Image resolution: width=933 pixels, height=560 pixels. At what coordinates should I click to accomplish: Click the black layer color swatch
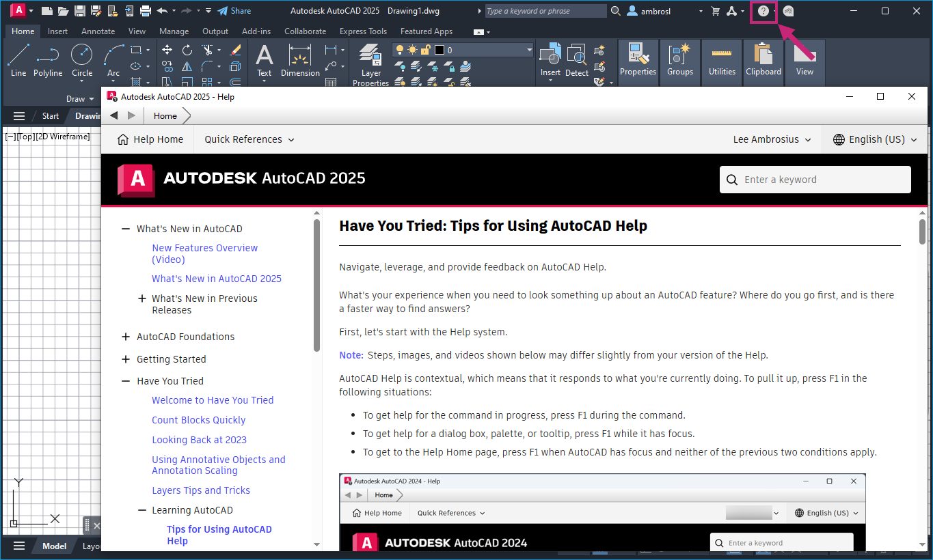point(439,50)
